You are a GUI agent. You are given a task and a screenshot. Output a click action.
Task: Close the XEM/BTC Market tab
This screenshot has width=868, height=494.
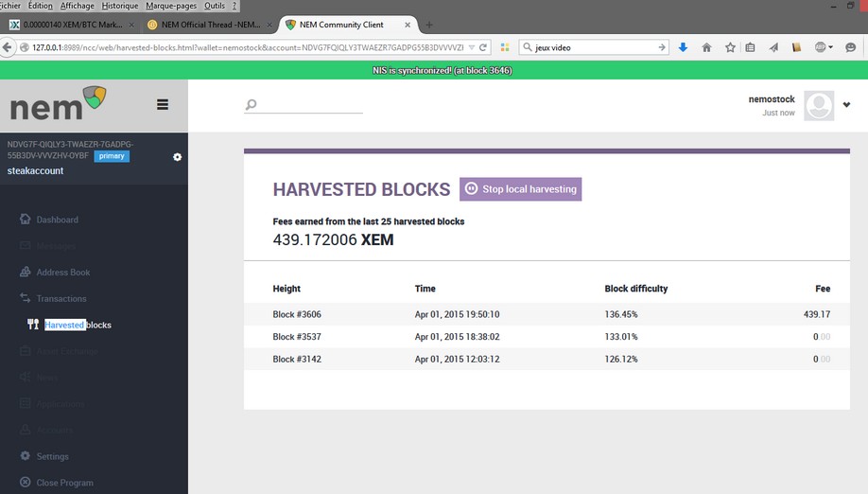coord(131,25)
